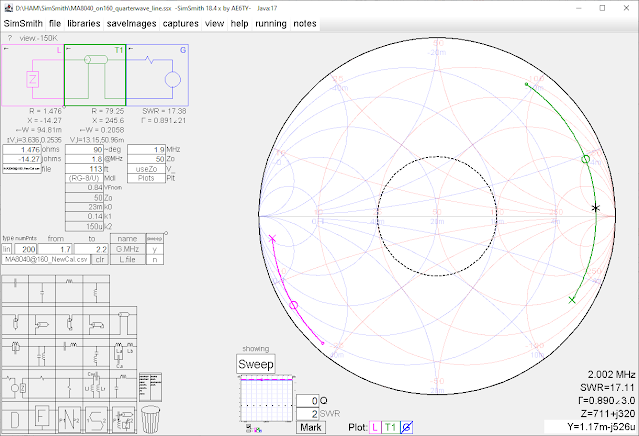Pick the F block component

pyautogui.click(x=42, y=419)
